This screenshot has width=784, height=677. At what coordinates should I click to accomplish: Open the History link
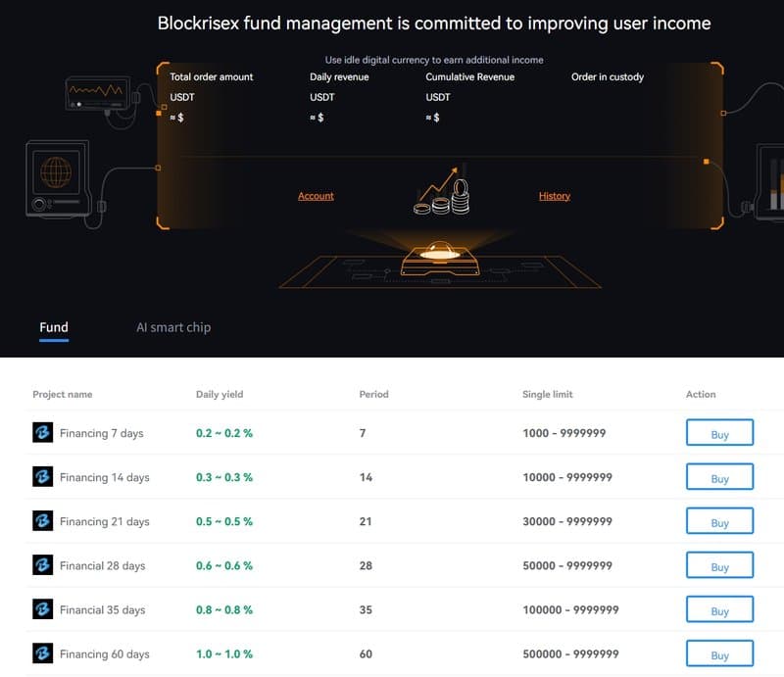tap(555, 196)
